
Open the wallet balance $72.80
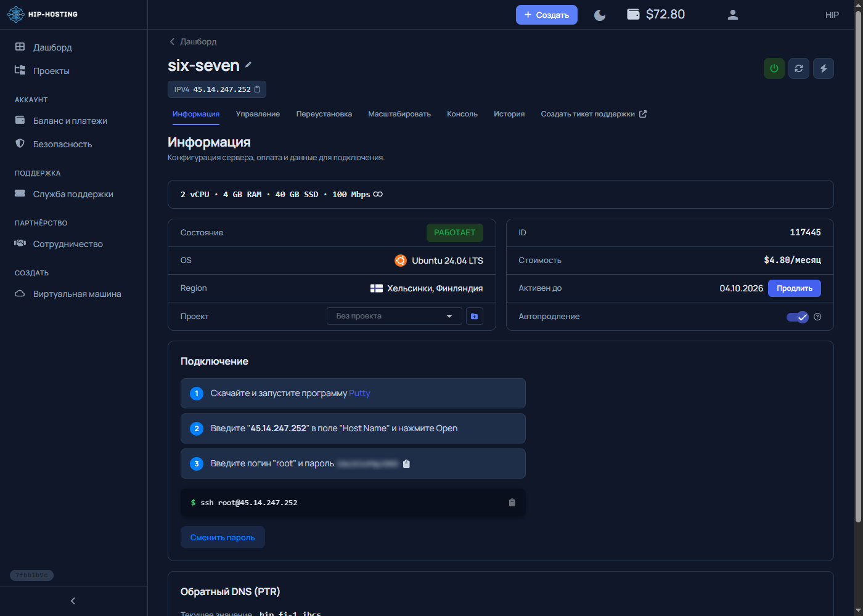coord(656,14)
